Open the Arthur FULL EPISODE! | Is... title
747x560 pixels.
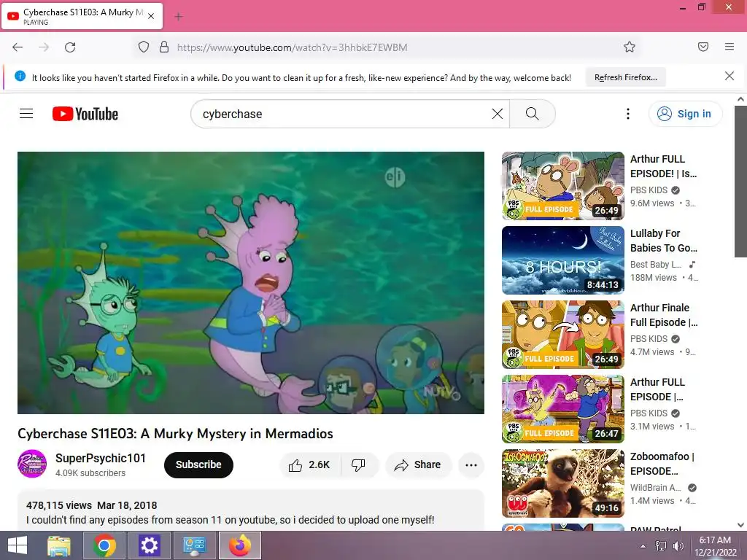pyautogui.click(x=663, y=166)
